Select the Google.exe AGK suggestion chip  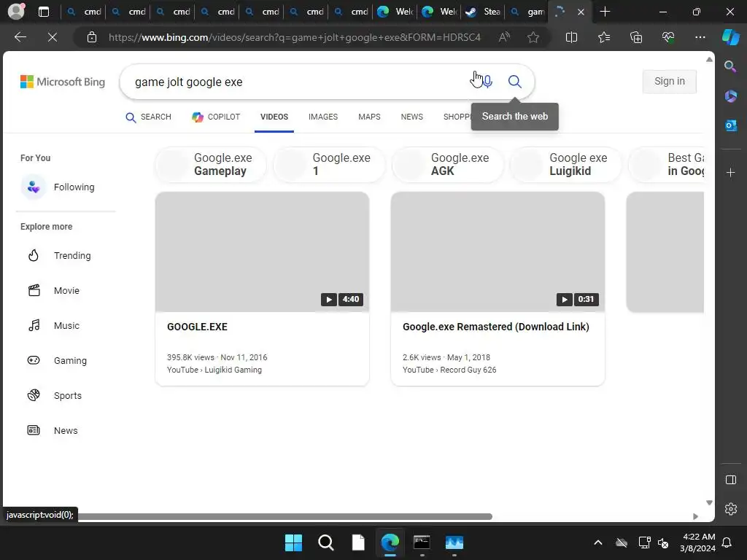coord(448,164)
